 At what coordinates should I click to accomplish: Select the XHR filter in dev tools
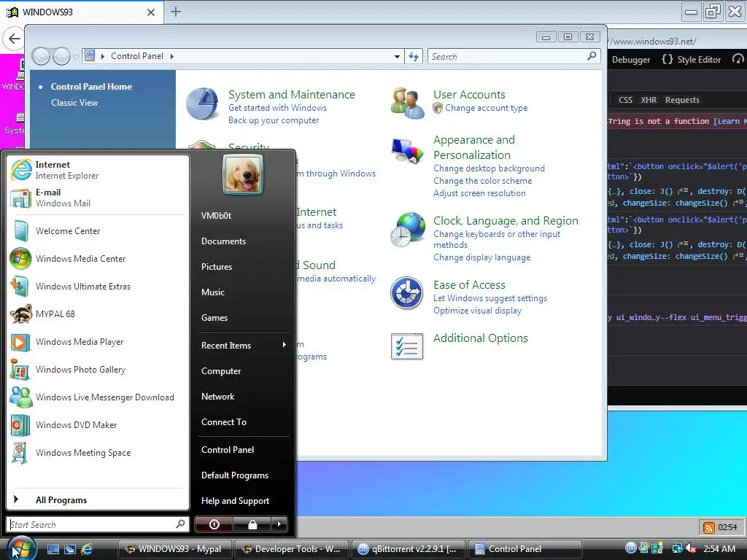649,100
